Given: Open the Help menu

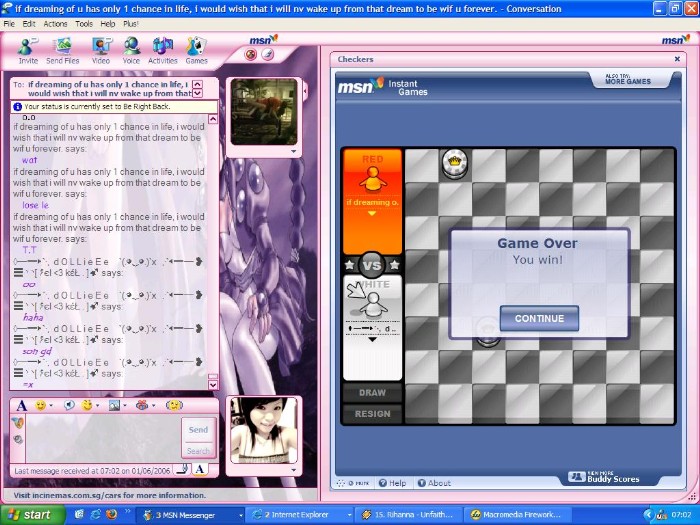Looking at the screenshot, I should pos(108,24).
